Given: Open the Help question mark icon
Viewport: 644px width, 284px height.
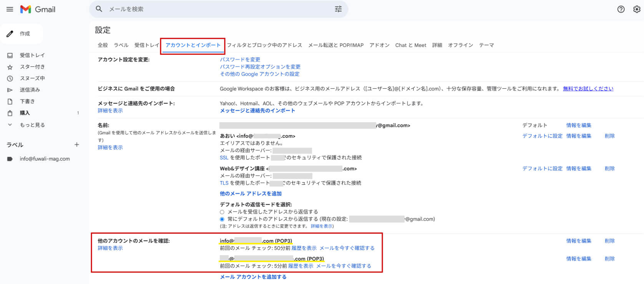Looking at the screenshot, I should [x=621, y=9].
